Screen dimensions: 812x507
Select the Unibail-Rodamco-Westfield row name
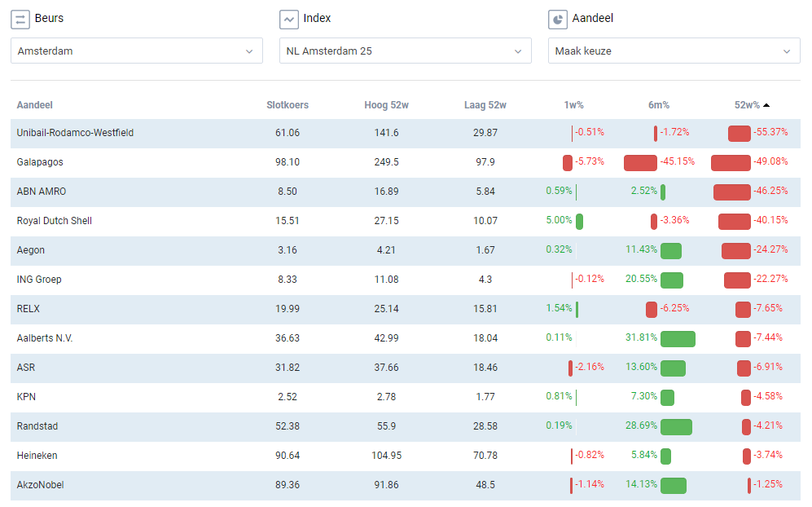[75, 133]
